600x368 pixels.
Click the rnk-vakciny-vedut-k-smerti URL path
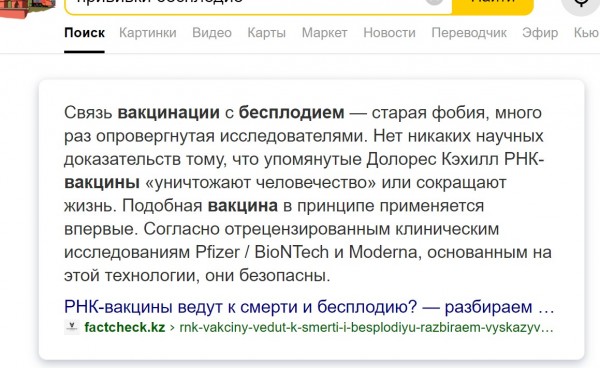(366, 327)
